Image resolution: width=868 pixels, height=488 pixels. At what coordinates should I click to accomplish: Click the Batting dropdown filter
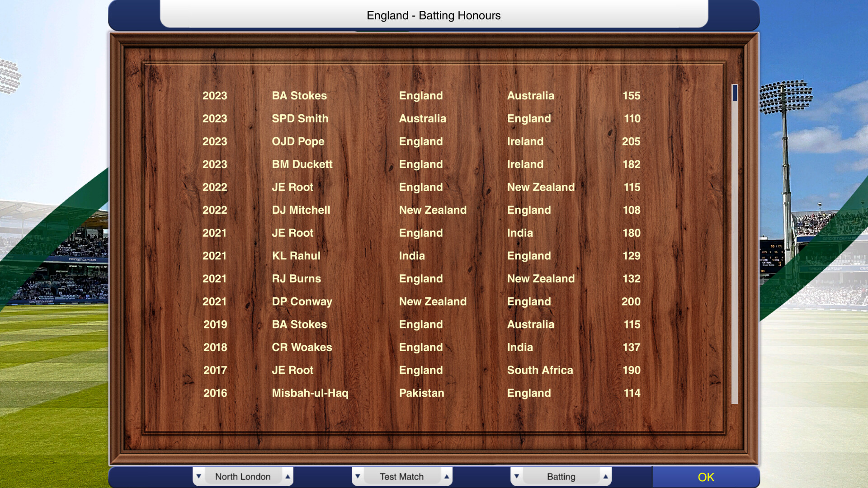[561, 476]
